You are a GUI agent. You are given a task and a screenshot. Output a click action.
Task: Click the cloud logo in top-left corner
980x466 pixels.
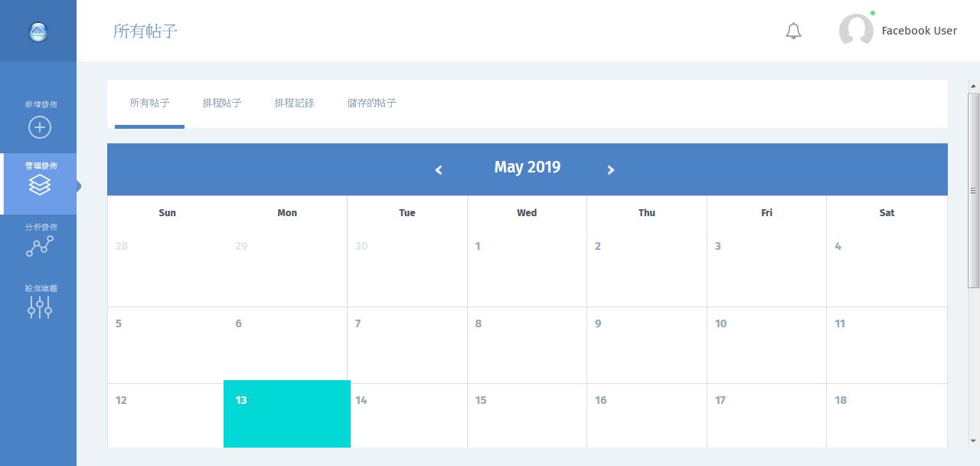(x=38, y=31)
